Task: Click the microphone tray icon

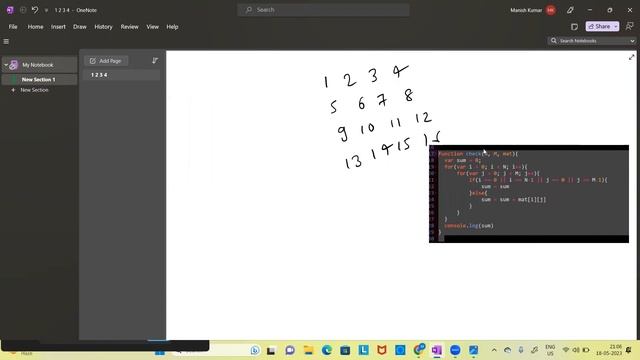Action: tap(521, 350)
